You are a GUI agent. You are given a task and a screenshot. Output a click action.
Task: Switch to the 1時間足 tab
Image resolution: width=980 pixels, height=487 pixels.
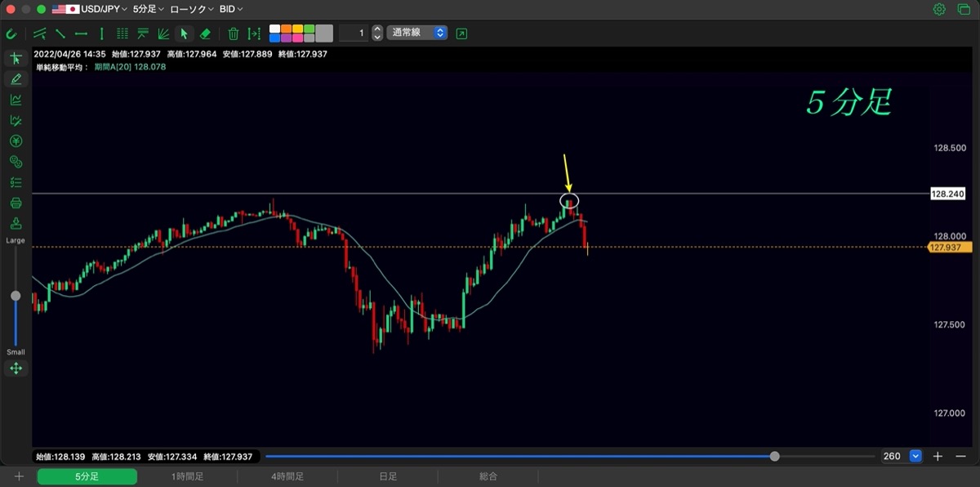(x=187, y=476)
